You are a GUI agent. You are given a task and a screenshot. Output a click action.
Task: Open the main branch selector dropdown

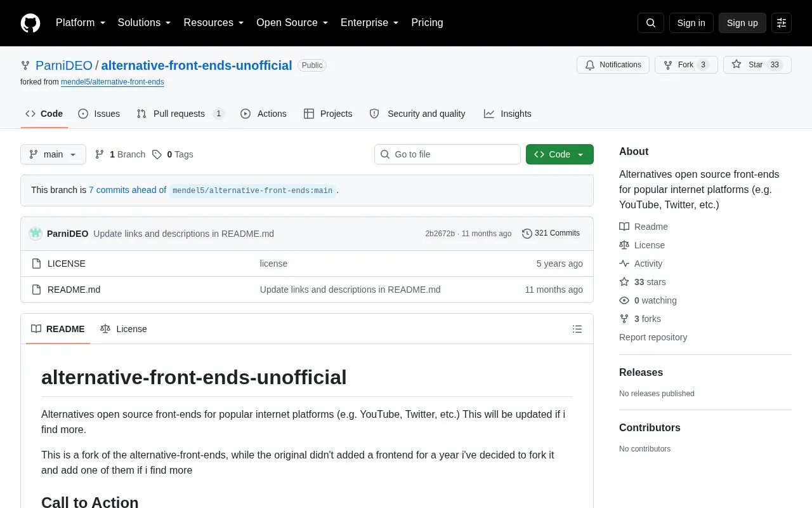53,154
